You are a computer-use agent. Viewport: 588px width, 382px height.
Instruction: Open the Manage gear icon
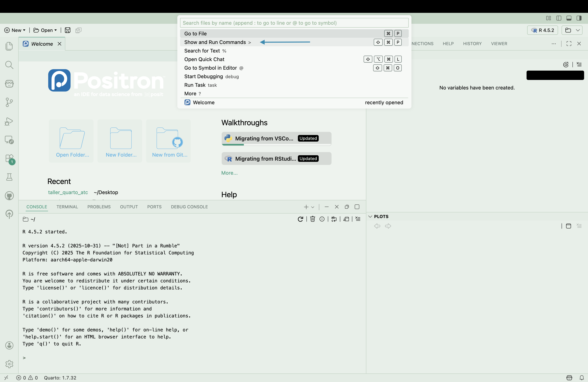[9, 364]
